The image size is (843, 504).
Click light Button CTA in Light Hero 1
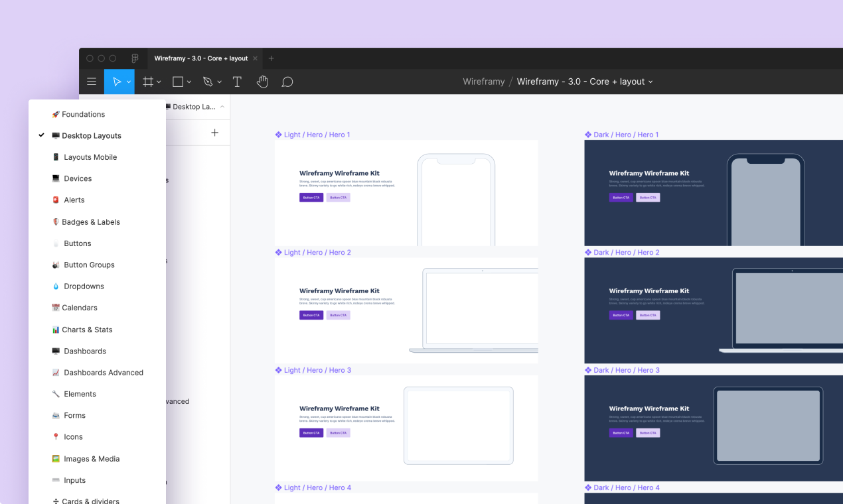(x=338, y=198)
